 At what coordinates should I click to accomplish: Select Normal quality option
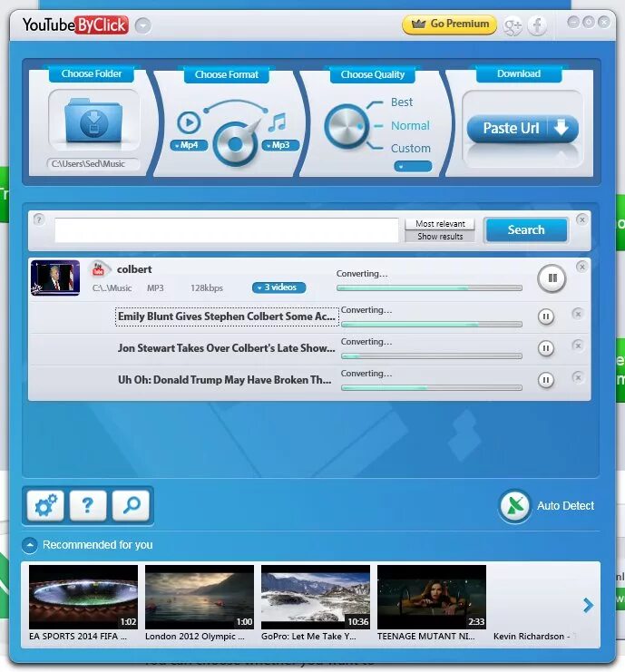(x=410, y=125)
